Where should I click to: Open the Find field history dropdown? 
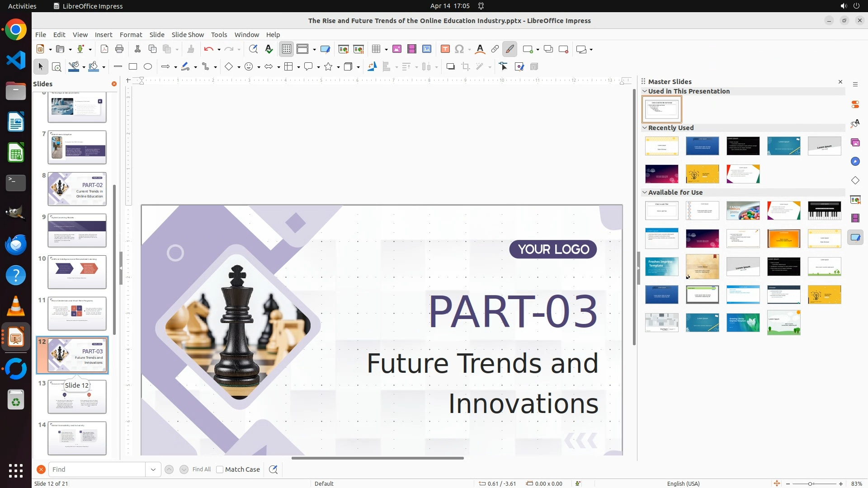tap(153, 469)
